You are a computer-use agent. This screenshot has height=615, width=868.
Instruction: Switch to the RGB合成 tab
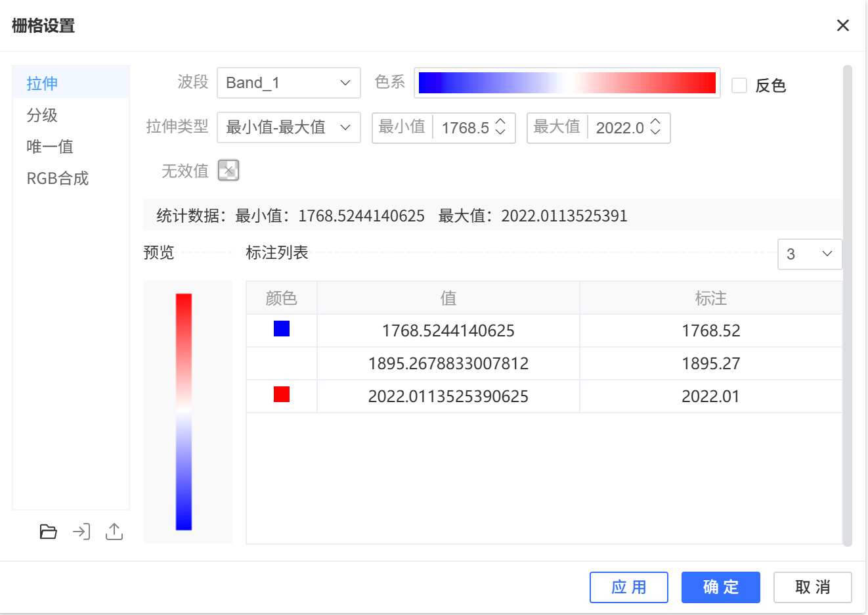point(57,178)
